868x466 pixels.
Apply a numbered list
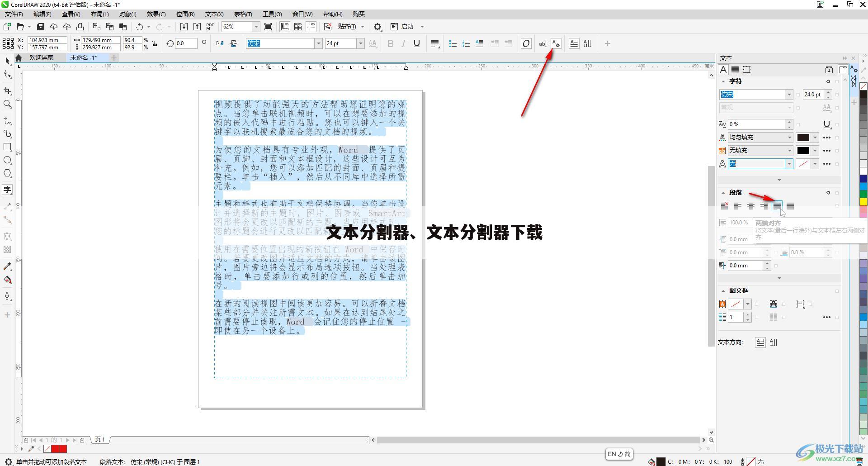pyautogui.click(x=466, y=43)
